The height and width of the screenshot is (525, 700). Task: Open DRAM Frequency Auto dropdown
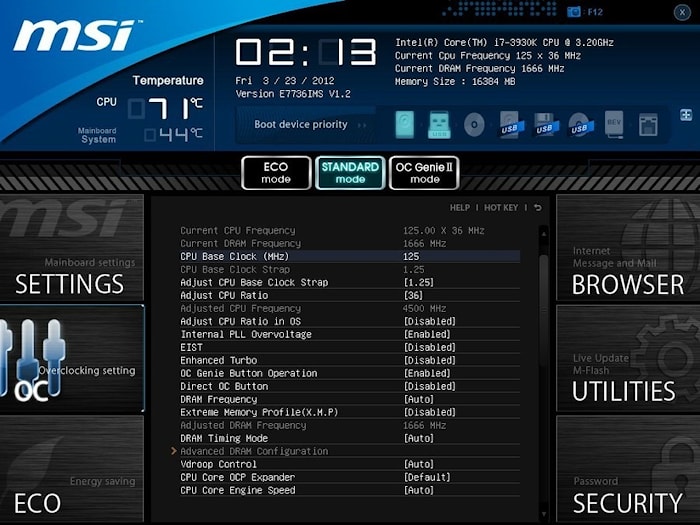click(419, 399)
